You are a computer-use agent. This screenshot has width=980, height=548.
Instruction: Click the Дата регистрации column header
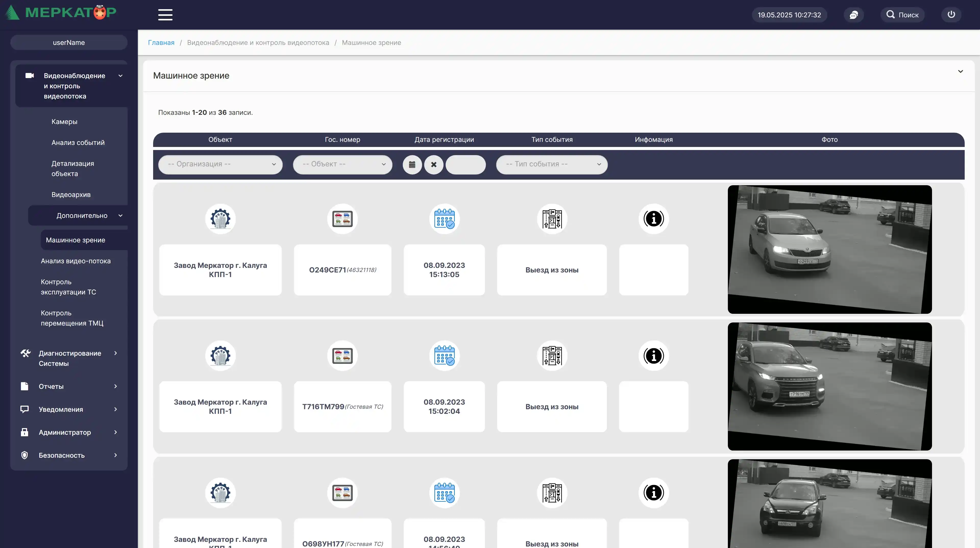444,140
